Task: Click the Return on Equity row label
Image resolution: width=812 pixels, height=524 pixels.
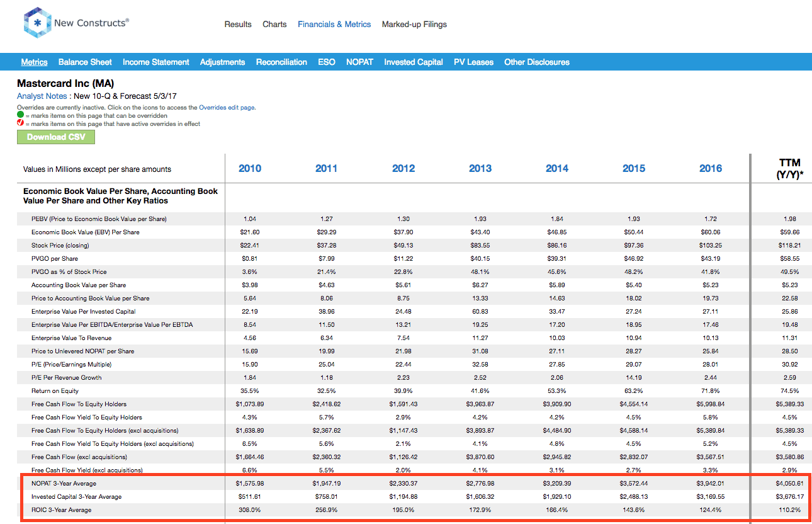Action: [54, 391]
